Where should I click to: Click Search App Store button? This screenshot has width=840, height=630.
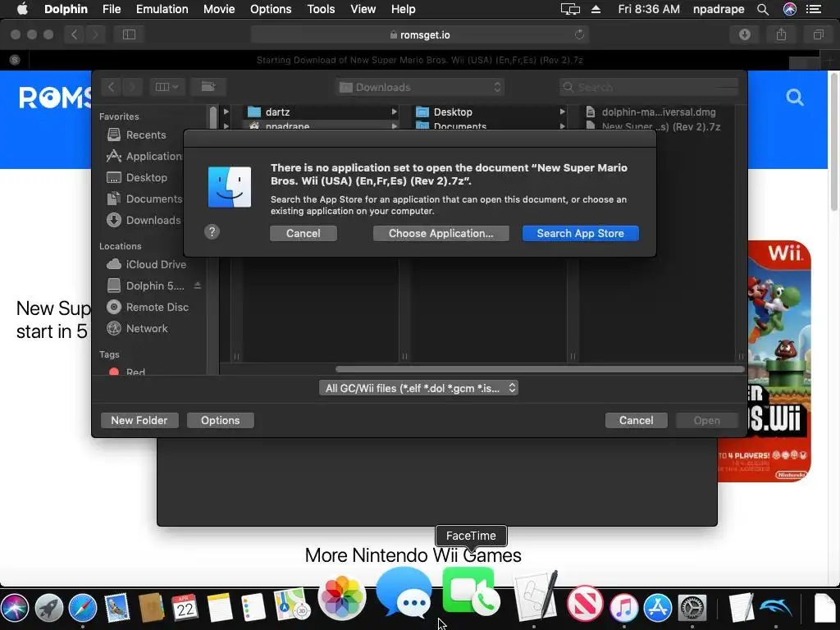(580, 234)
